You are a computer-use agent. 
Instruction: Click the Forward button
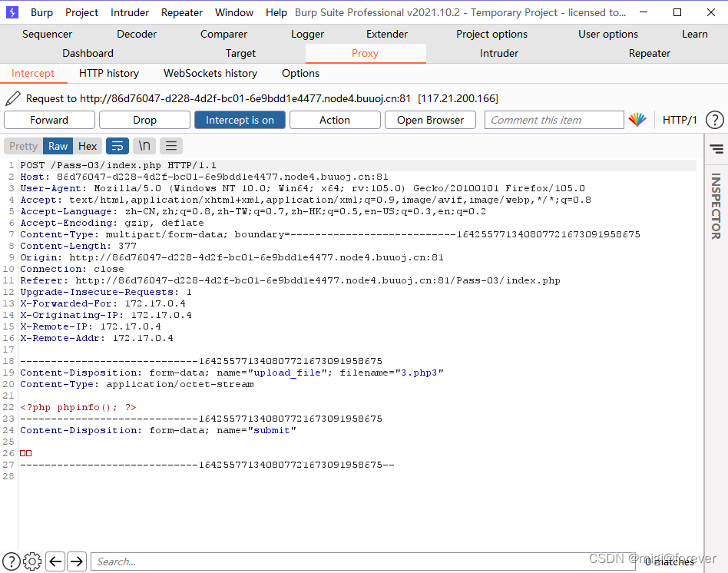pyautogui.click(x=49, y=120)
